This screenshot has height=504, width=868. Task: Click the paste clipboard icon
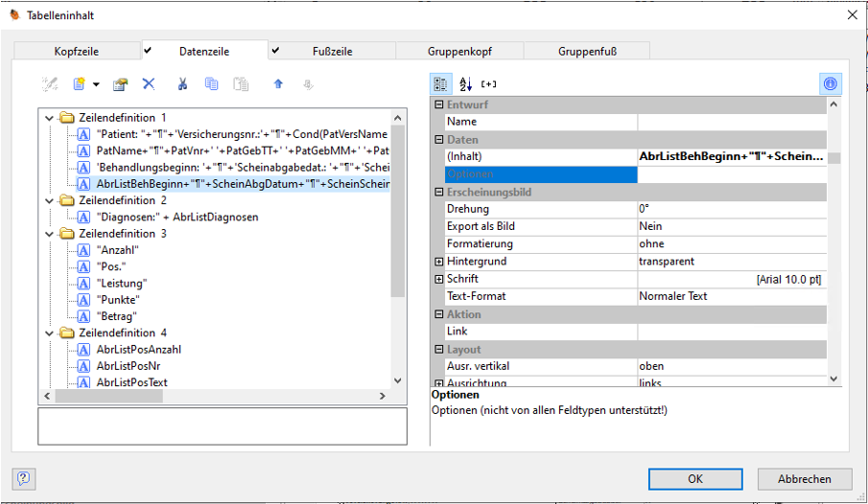241,84
